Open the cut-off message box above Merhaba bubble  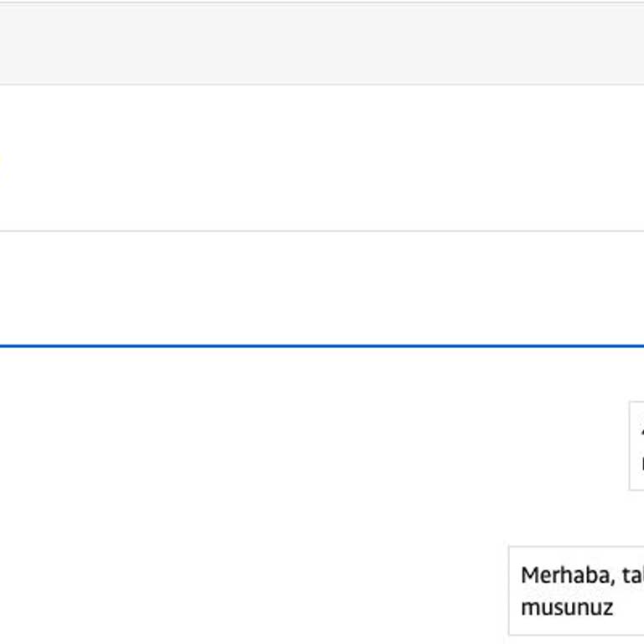(637, 445)
